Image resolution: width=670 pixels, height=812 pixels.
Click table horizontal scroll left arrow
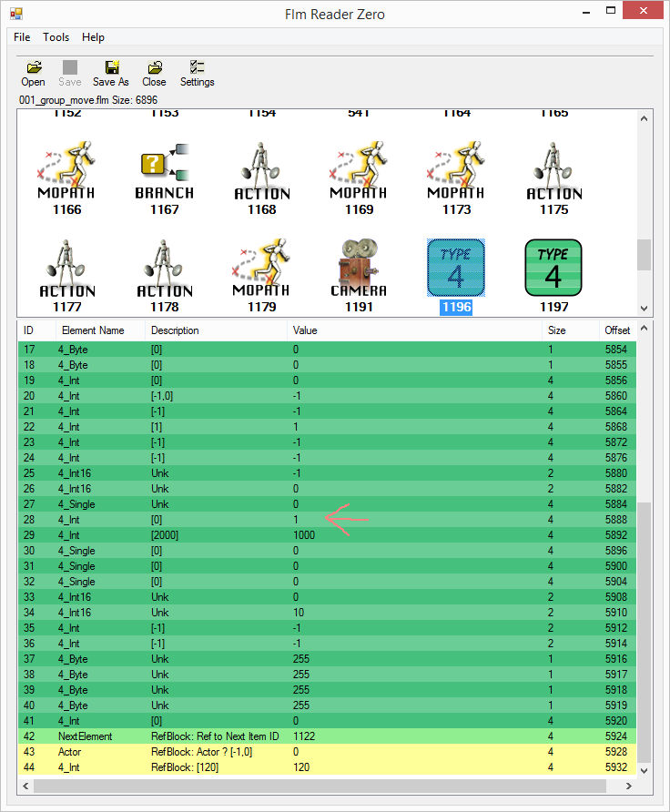point(25,786)
